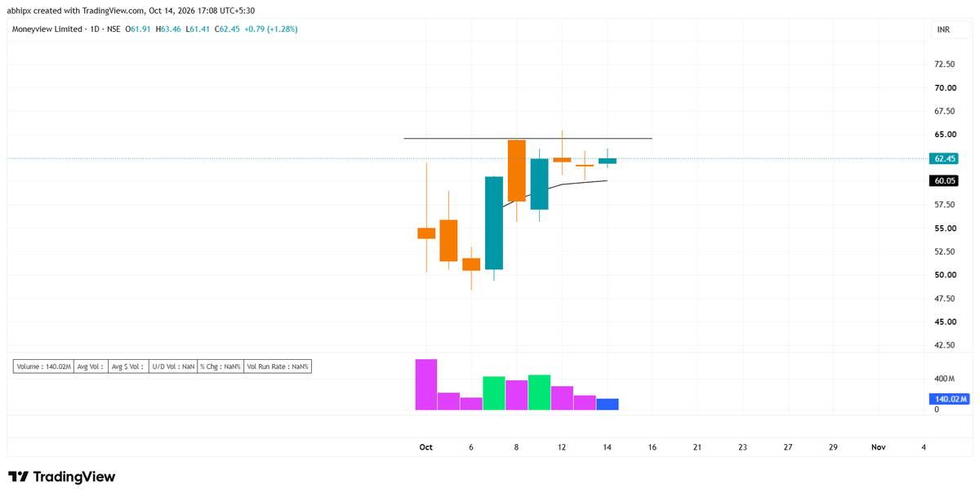
Task: Click the 'Vol Run Rate : NaN%' table cell
Action: 278,367
